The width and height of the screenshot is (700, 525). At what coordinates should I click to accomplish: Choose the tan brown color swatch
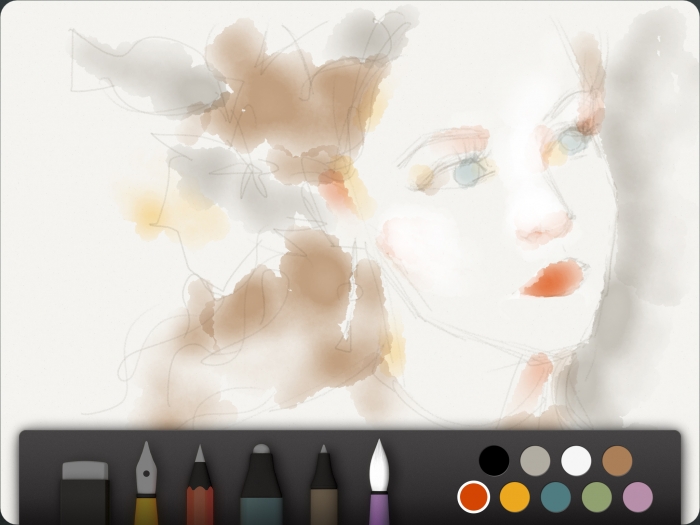pyautogui.click(x=617, y=460)
